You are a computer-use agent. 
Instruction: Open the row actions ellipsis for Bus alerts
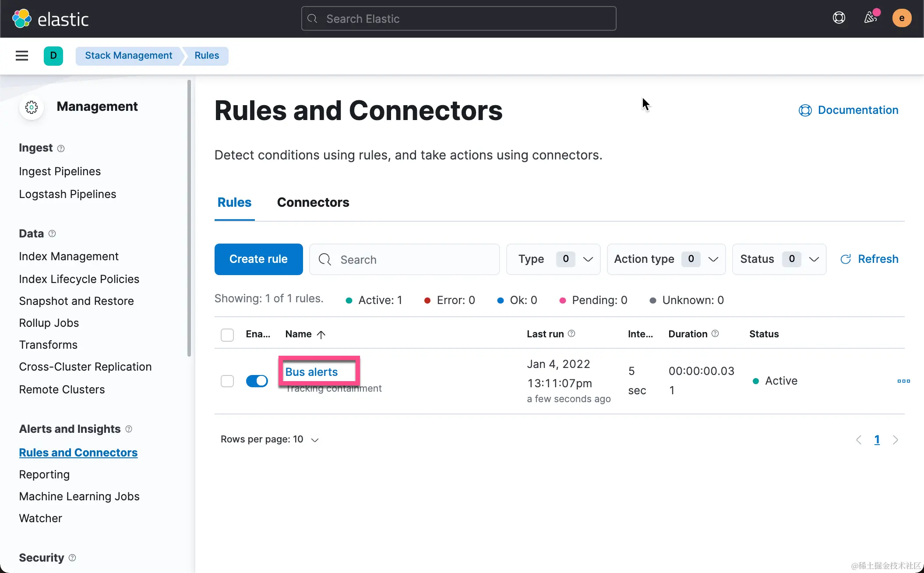903,381
